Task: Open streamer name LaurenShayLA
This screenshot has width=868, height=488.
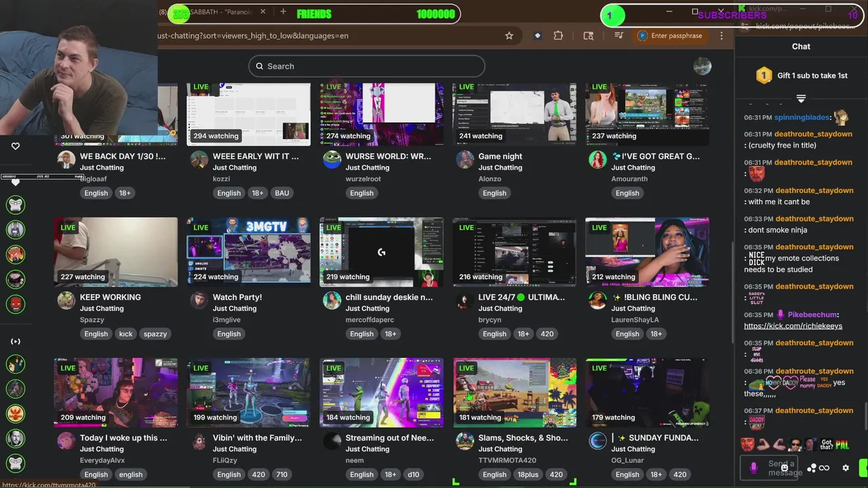Action: point(635,320)
